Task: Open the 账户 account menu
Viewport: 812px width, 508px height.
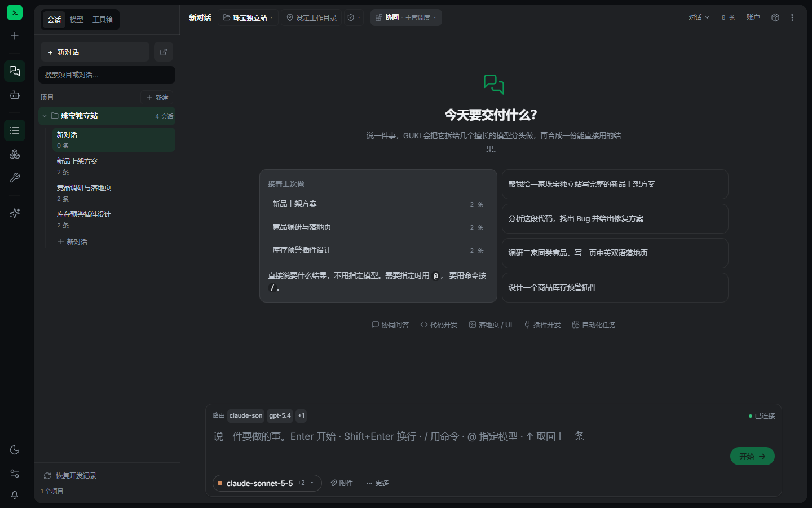Action: click(x=753, y=17)
